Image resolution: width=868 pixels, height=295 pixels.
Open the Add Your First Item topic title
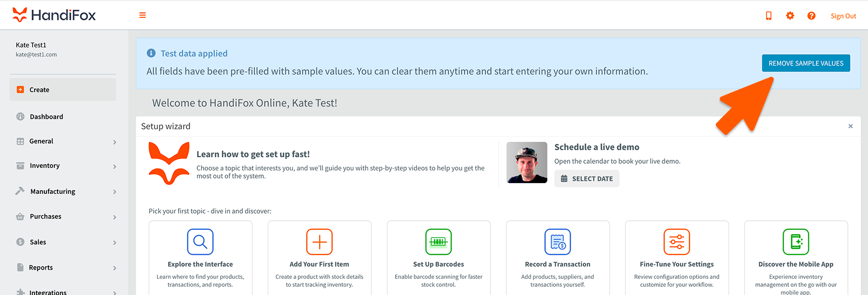pyautogui.click(x=319, y=264)
